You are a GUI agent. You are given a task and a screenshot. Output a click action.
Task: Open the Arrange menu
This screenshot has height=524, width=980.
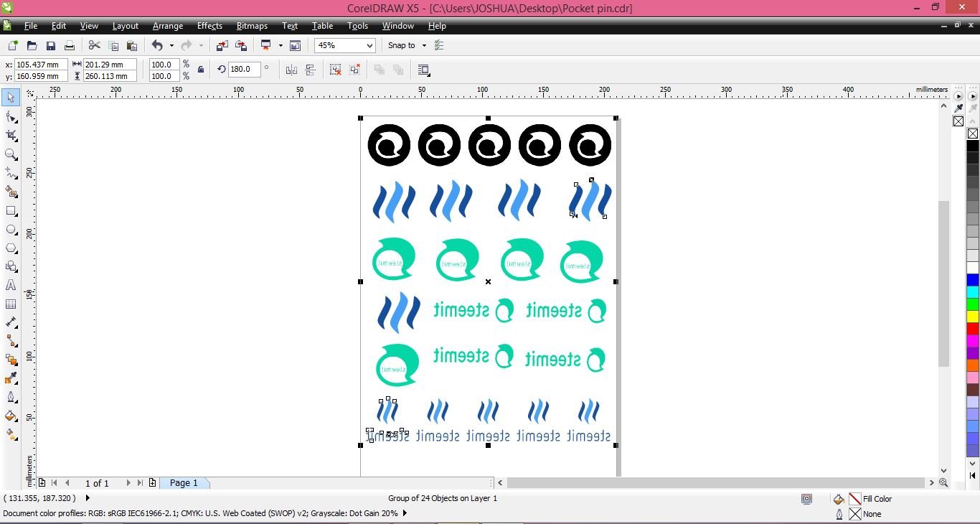click(x=168, y=26)
